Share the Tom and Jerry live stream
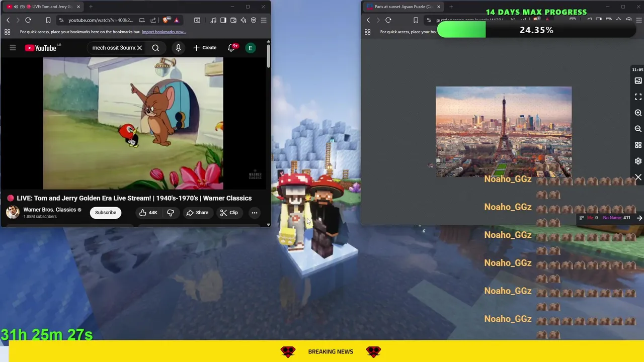This screenshot has width=644, height=362. (197, 213)
